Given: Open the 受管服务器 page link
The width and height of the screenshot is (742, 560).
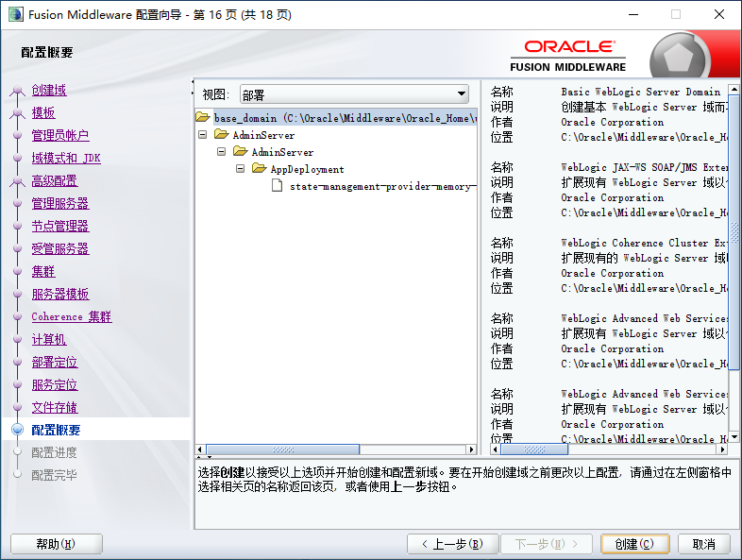Looking at the screenshot, I should (60, 249).
